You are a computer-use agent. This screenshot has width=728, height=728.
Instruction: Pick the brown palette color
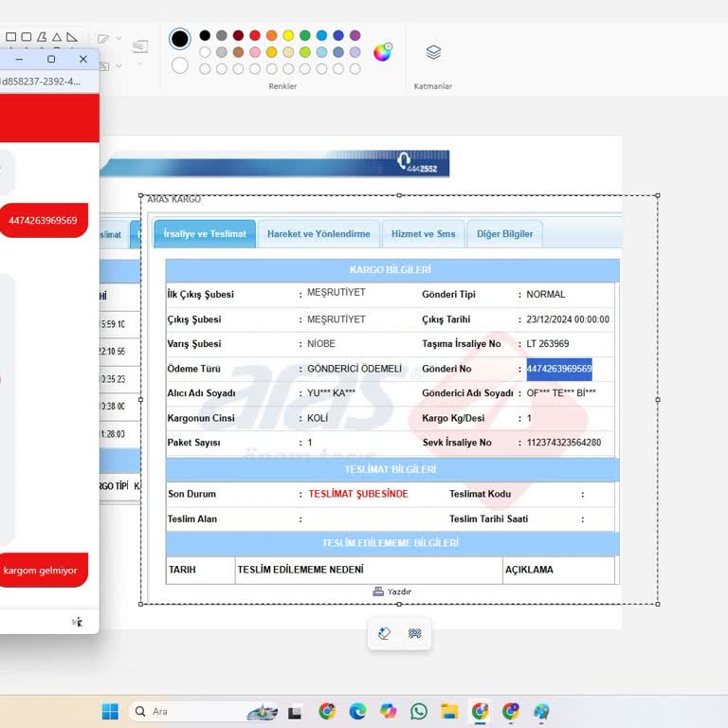[x=238, y=52]
